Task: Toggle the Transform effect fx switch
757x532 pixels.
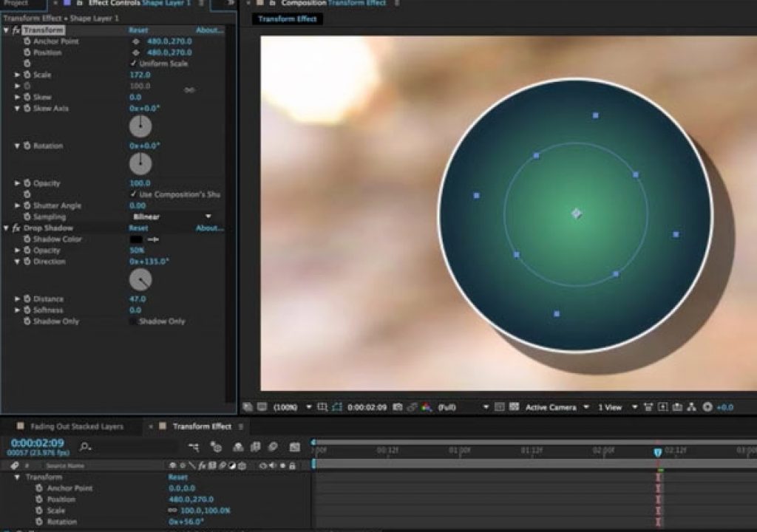Action: [x=16, y=30]
